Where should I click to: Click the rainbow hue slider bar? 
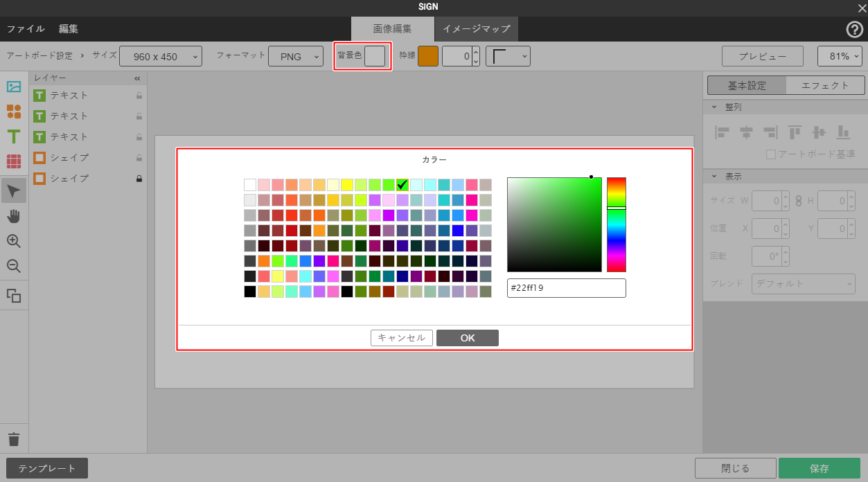point(617,224)
